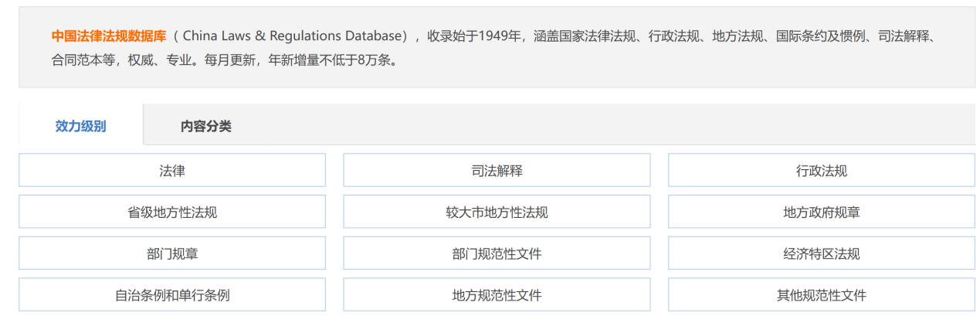Switch to the 内容分类 tab

(x=205, y=126)
